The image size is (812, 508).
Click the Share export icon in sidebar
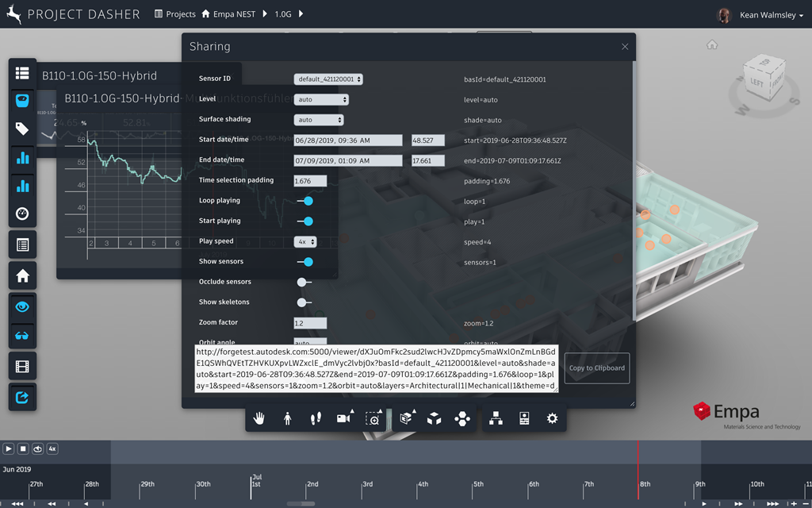(22, 398)
